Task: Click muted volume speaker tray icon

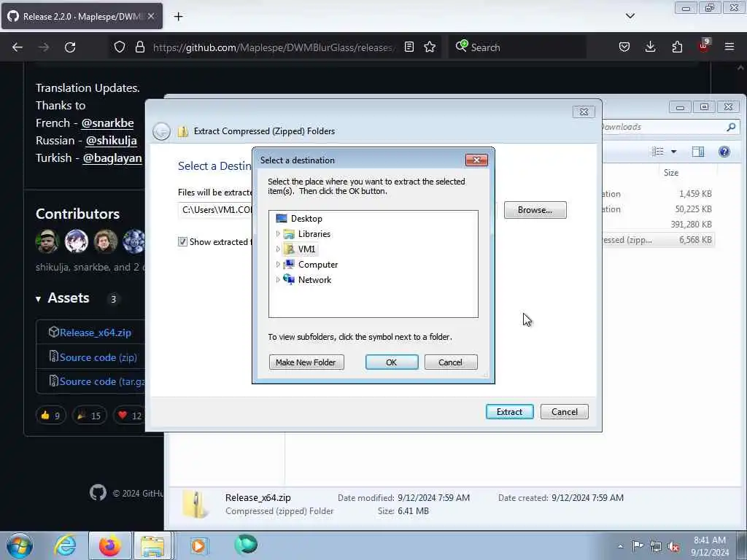Action: pos(673,546)
